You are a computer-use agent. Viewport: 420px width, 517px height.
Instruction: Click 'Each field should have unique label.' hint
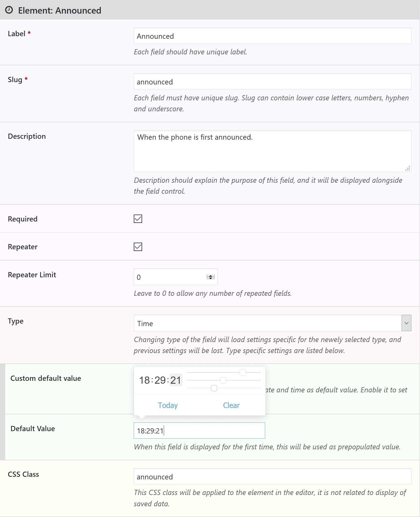click(x=191, y=52)
